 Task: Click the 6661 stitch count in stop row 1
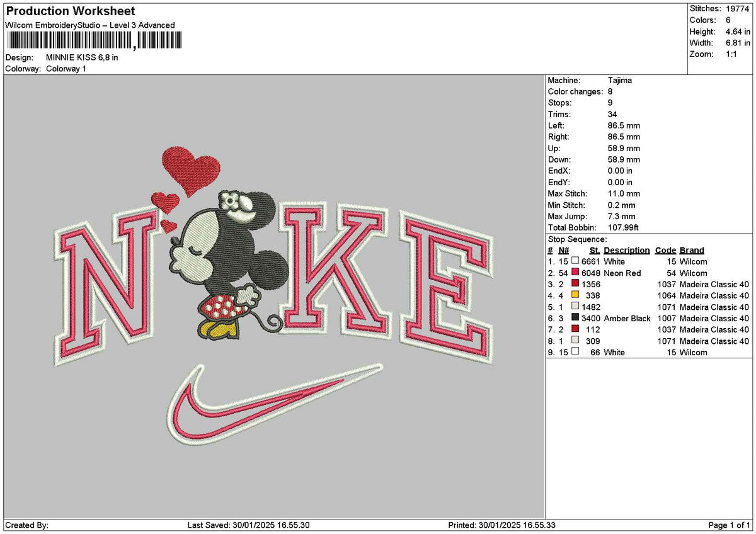point(591,261)
